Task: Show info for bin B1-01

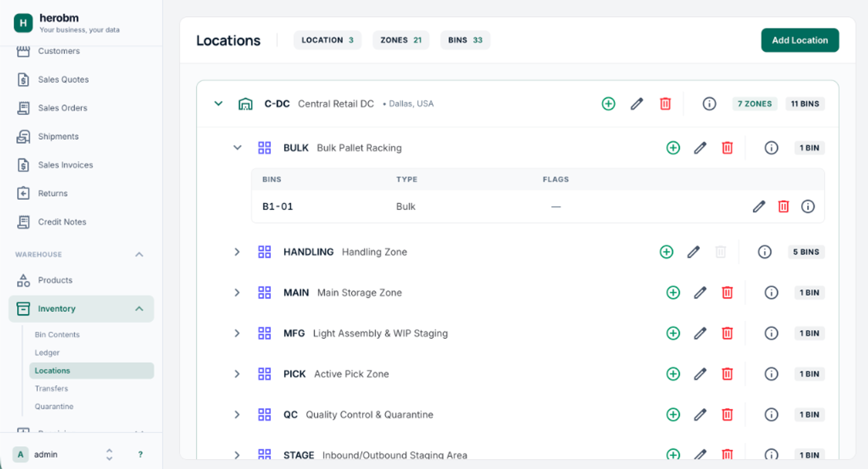Action: tap(807, 207)
